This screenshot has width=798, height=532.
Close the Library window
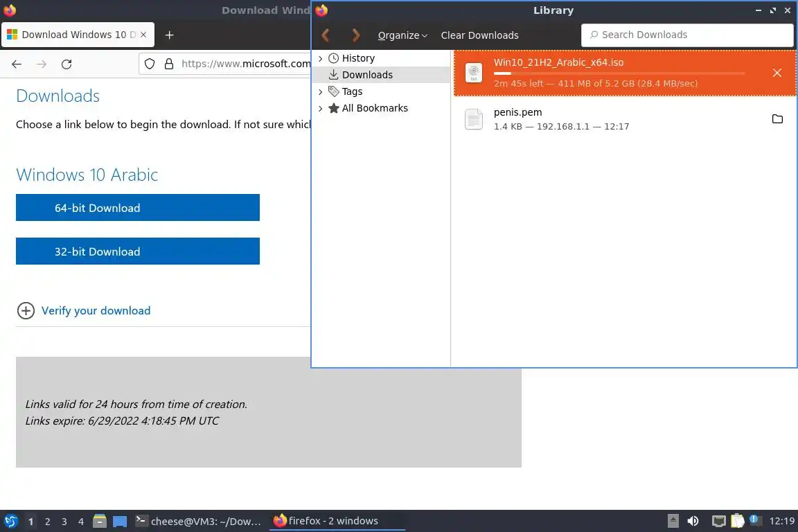[x=788, y=10]
